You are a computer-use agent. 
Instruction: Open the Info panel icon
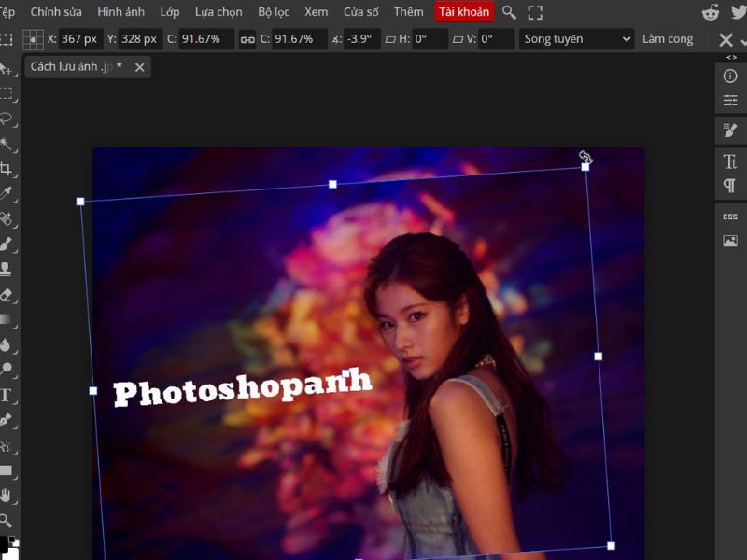click(x=730, y=77)
